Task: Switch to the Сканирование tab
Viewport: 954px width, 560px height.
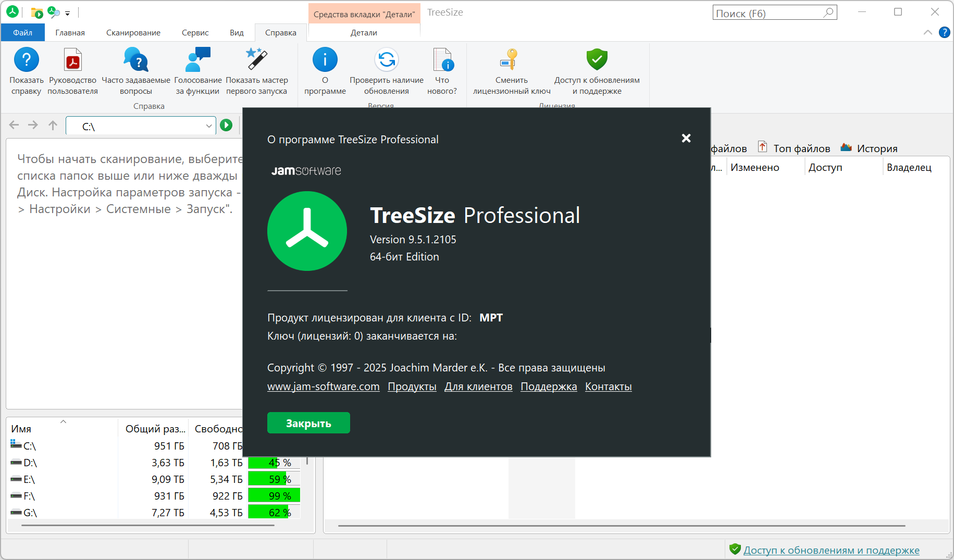Action: (133, 32)
